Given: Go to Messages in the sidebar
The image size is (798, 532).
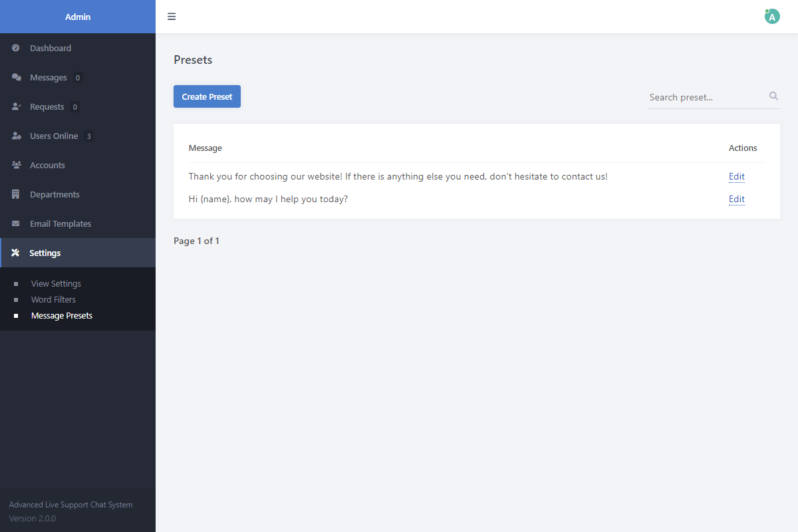Looking at the screenshot, I should tap(78, 77).
